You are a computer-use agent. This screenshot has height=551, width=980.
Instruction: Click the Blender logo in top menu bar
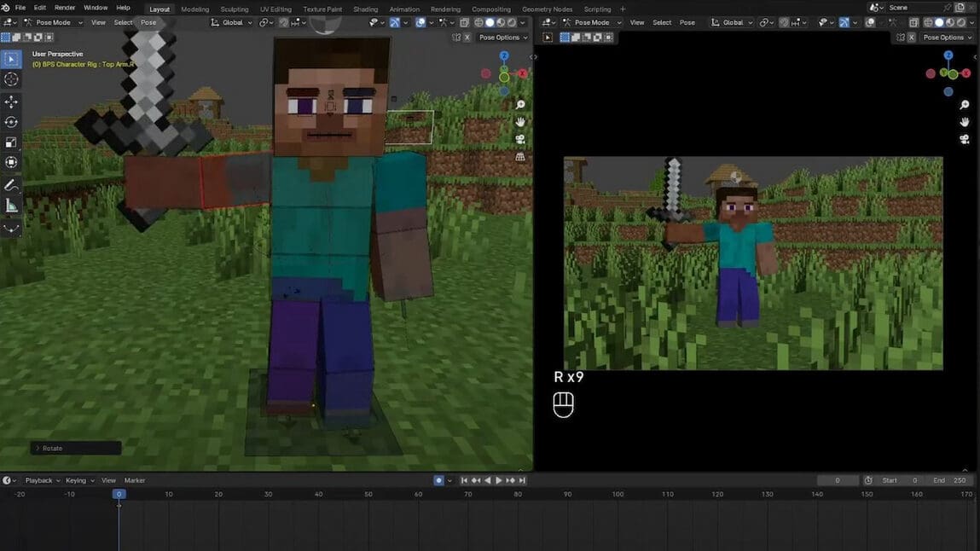point(6,8)
